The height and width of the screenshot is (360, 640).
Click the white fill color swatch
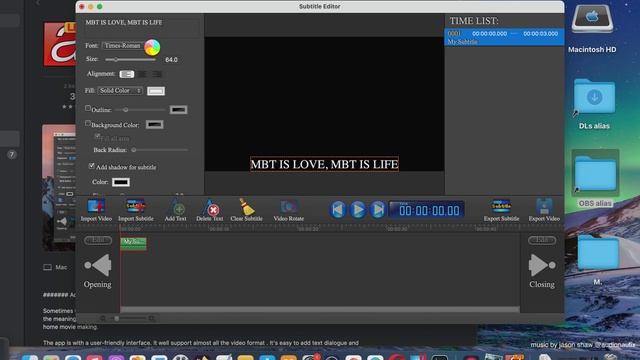point(156,91)
